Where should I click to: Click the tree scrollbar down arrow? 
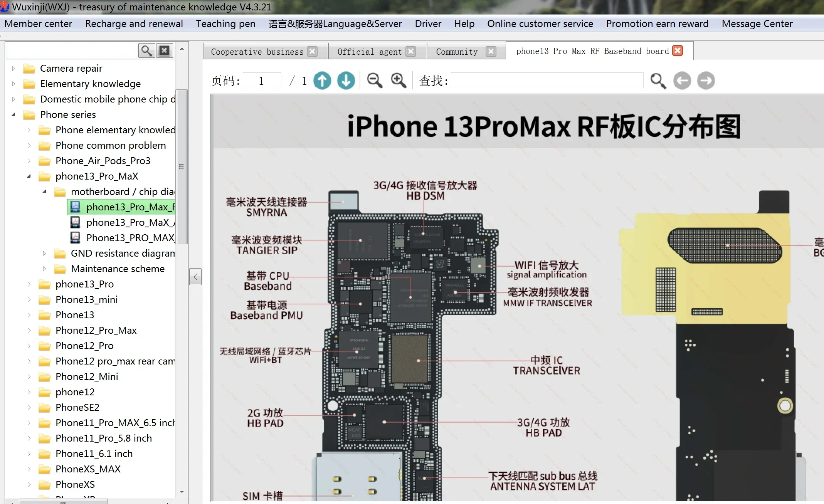tap(182, 492)
